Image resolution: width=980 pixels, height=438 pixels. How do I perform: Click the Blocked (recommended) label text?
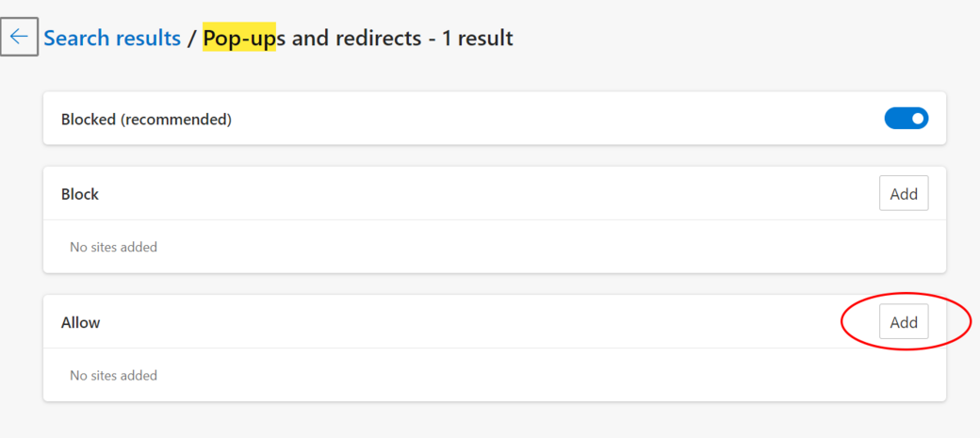tap(146, 120)
